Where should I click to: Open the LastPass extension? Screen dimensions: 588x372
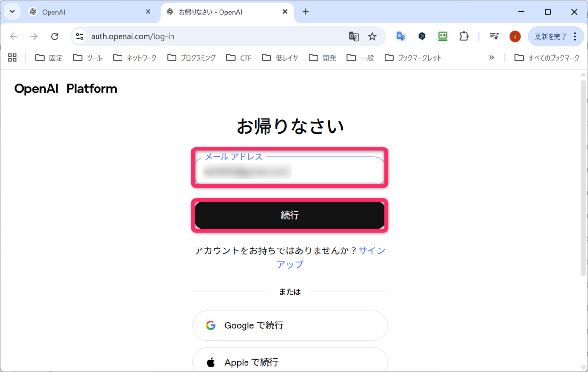pos(442,36)
